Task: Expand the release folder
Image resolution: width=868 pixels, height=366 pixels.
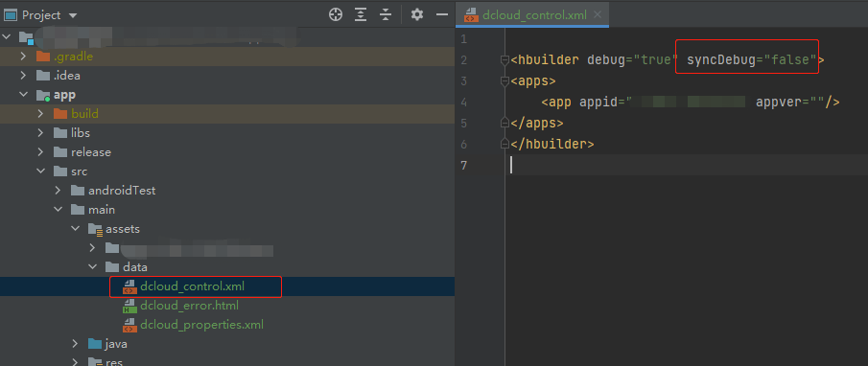Action: [x=40, y=152]
